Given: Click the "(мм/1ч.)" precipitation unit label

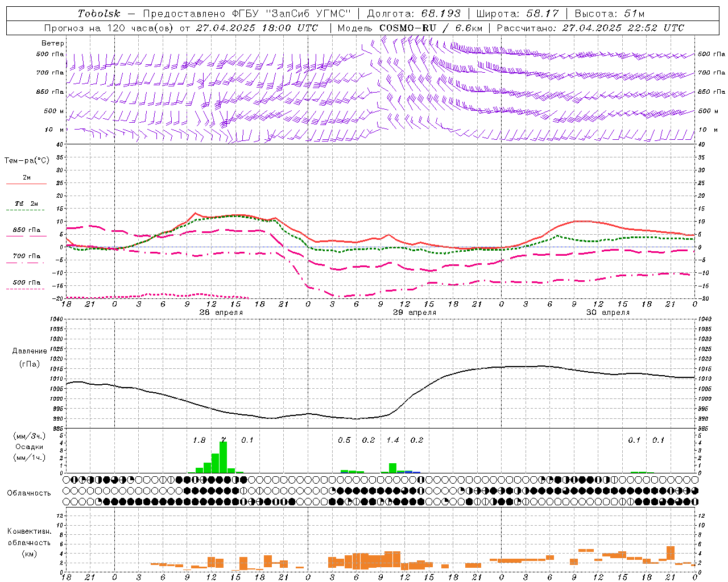Looking at the screenshot, I should tap(30, 458).
